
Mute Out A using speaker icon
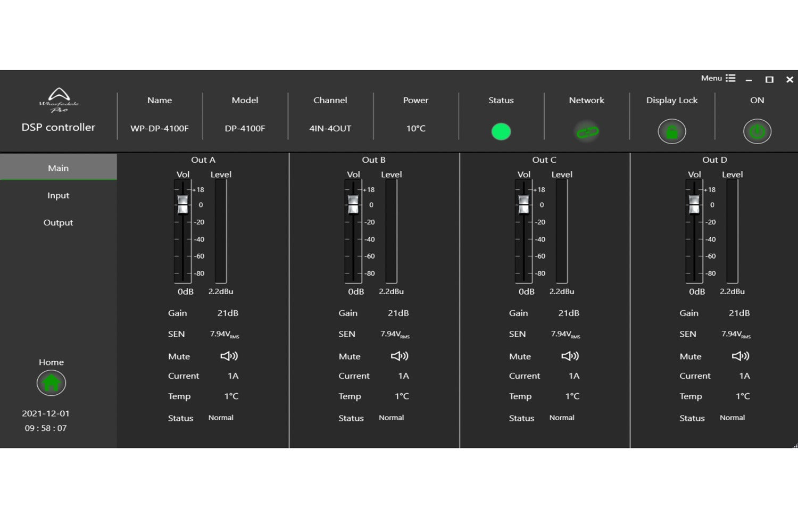click(x=229, y=356)
